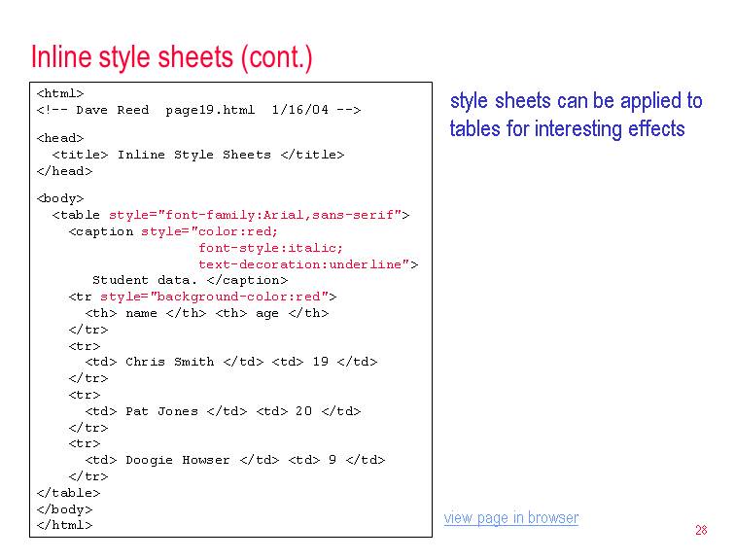
Task: Click the <title> Inline Style Sheets line
Action: pyautogui.click(x=198, y=155)
